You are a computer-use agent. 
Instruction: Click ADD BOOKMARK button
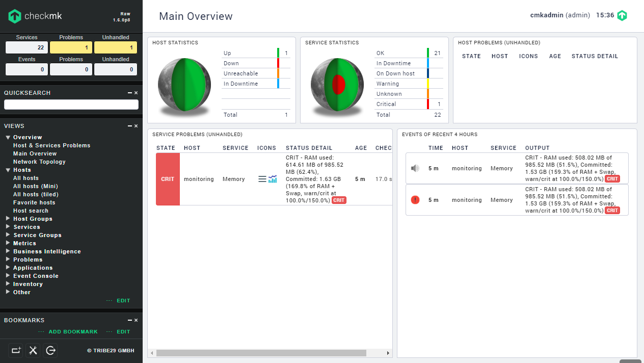(73, 332)
